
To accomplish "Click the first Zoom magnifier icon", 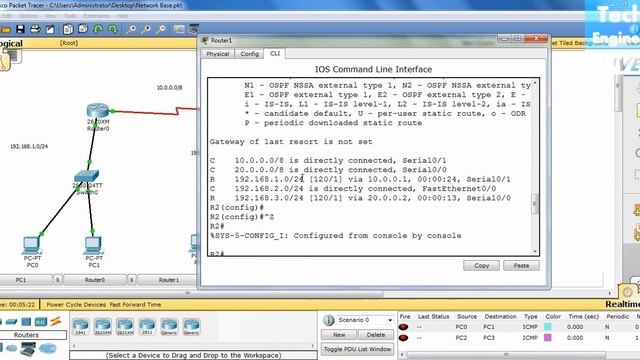I will pyautogui.click(x=131, y=29).
